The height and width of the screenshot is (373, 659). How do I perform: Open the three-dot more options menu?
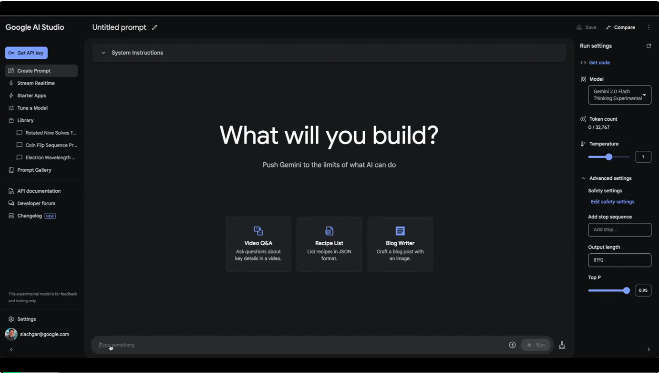point(648,27)
